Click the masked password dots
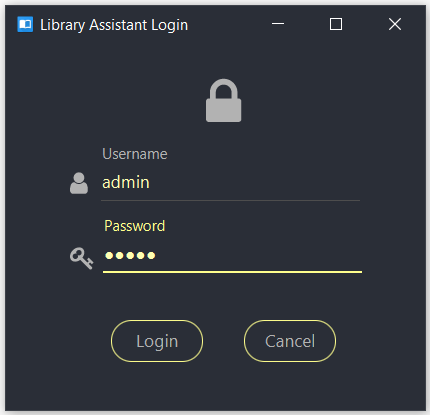The width and height of the screenshot is (430, 415). click(130, 256)
